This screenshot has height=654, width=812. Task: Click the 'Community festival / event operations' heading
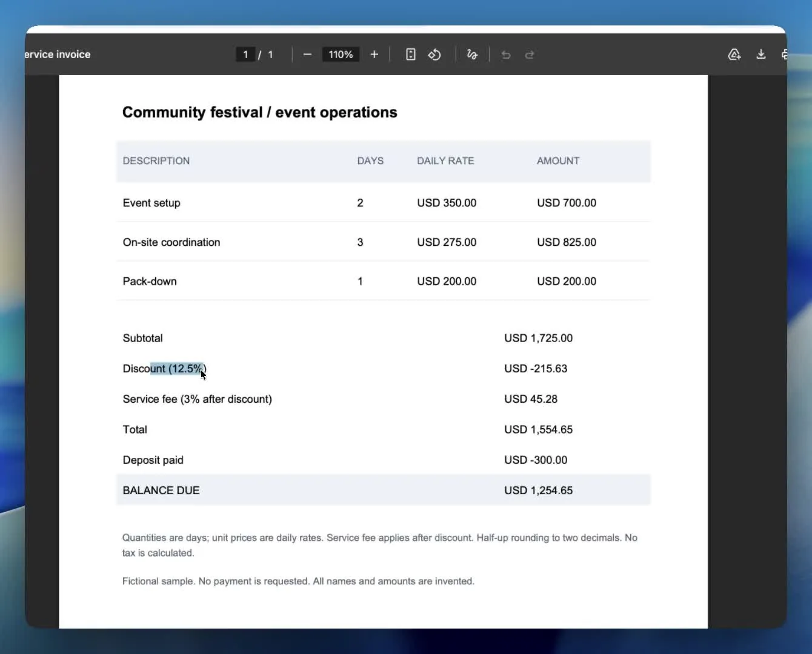pos(260,113)
